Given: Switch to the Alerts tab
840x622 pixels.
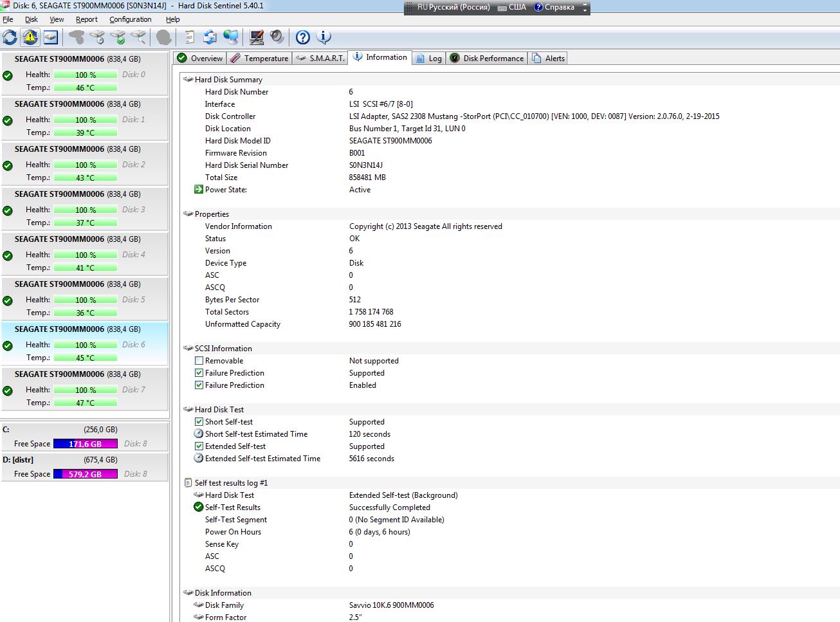Looking at the screenshot, I should pyautogui.click(x=549, y=58).
